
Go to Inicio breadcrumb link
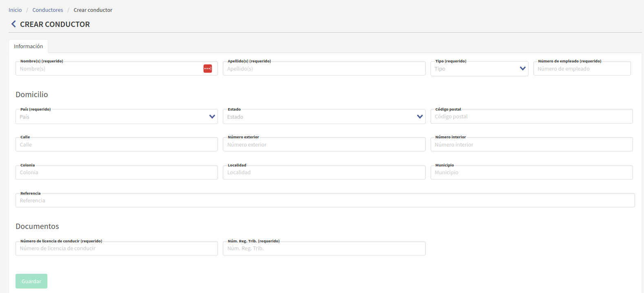[x=15, y=10]
